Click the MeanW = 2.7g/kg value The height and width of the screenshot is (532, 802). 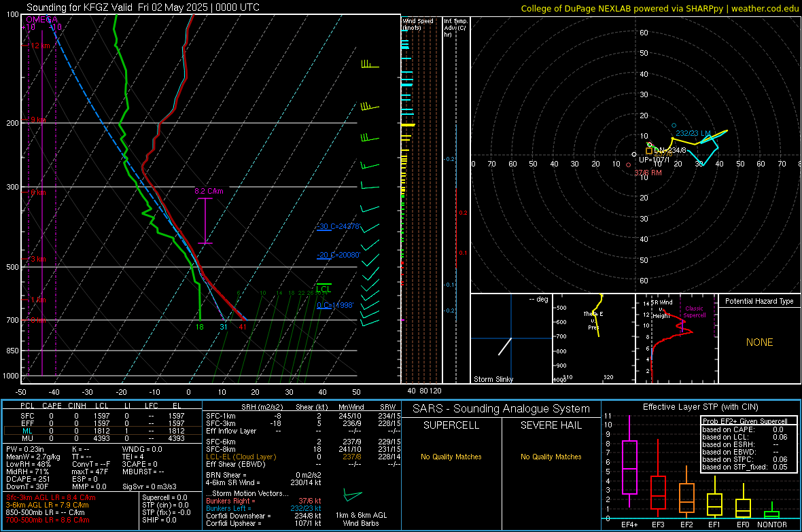(33, 457)
